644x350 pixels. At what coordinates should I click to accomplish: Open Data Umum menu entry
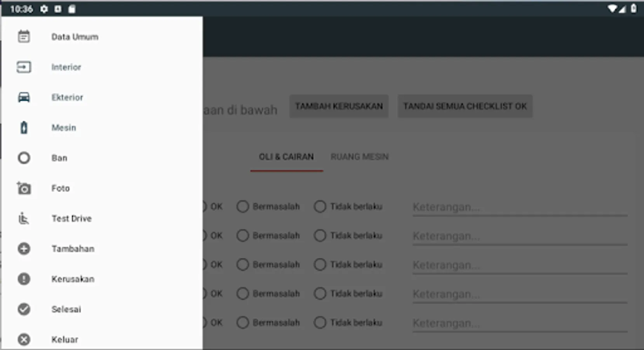point(75,37)
